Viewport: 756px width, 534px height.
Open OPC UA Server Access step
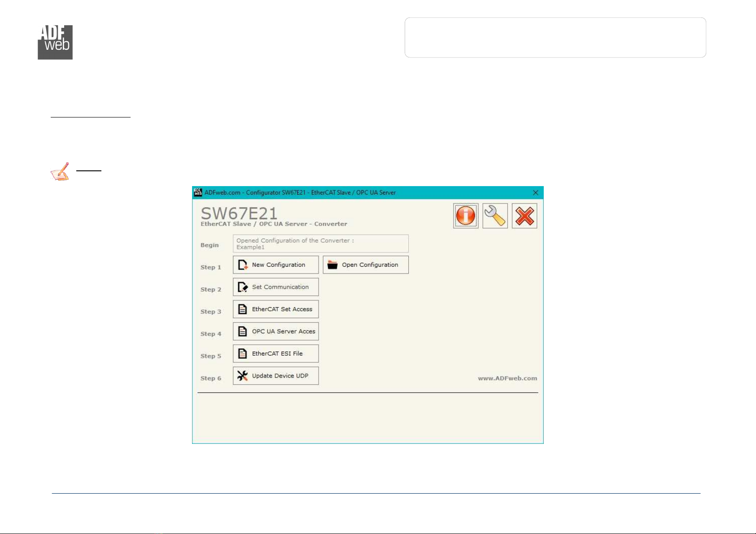(275, 331)
